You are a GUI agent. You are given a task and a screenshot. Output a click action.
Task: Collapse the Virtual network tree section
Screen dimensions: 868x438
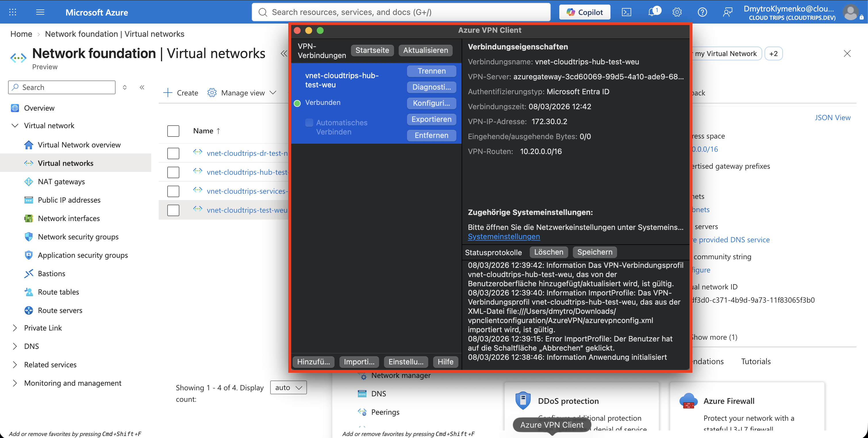(x=15, y=126)
